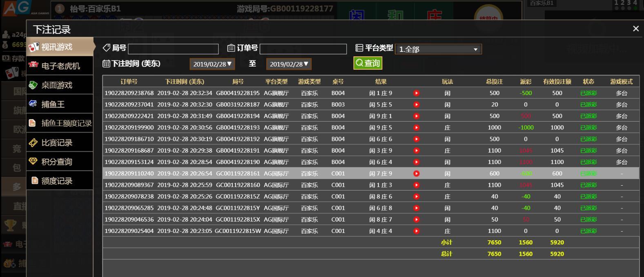This screenshot has height=277, width=644.
Task: Switch to 电子老虎机 records
Action: click(x=60, y=66)
